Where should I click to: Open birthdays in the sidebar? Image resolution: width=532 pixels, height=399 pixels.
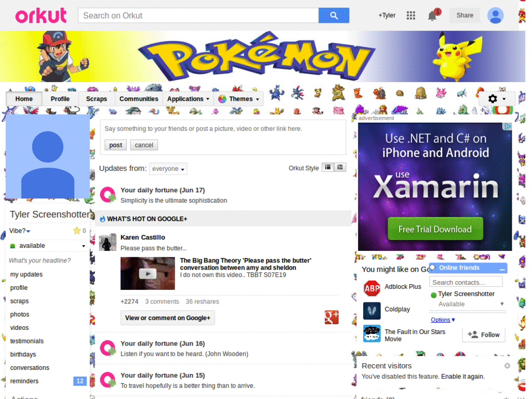pos(23,354)
